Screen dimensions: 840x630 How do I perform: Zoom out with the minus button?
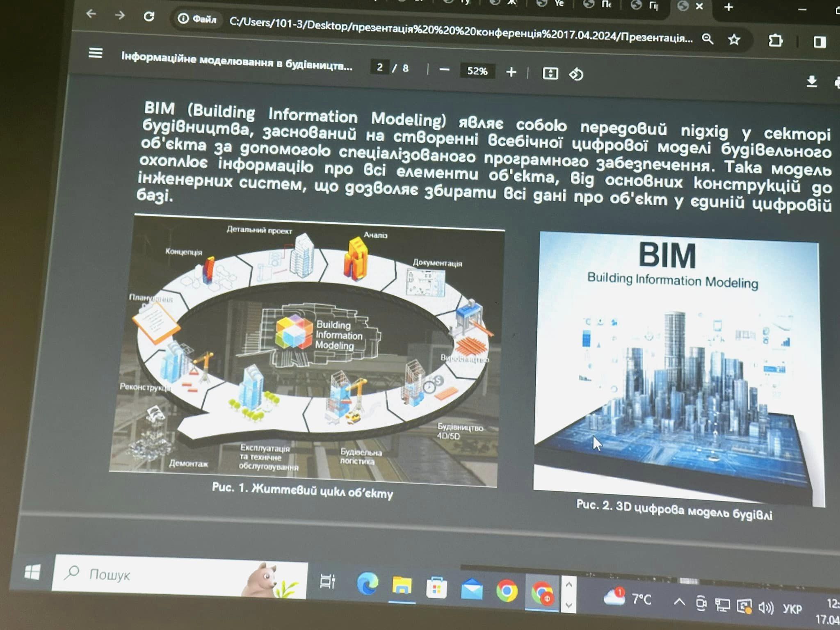click(444, 70)
